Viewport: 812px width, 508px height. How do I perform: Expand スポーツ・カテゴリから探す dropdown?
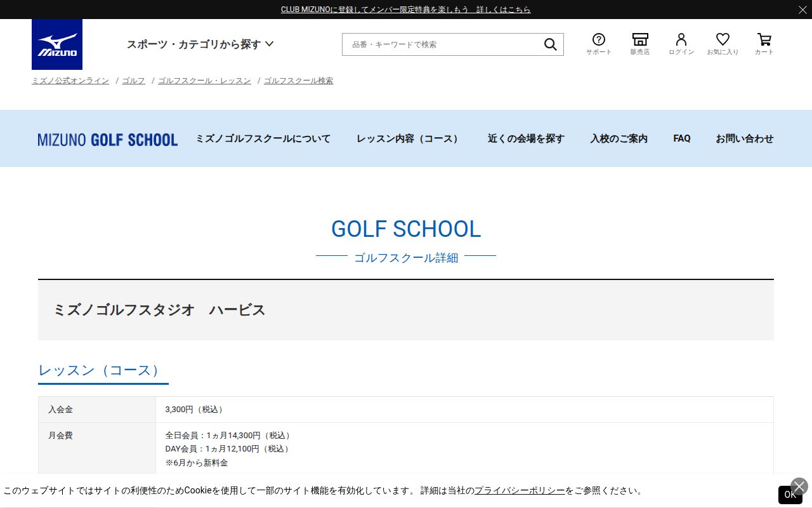point(200,44)
